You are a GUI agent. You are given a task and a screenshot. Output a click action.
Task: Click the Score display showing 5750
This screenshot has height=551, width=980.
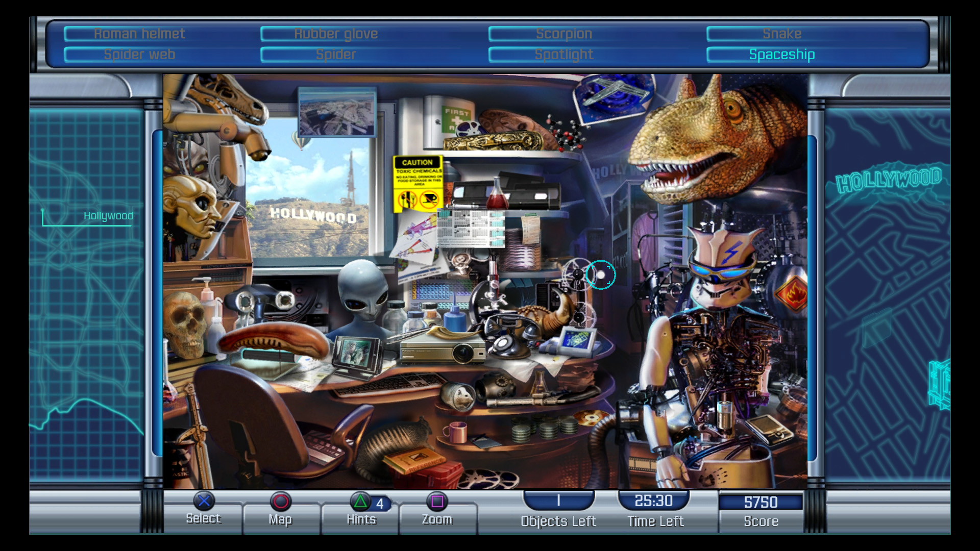coord(761,502)
